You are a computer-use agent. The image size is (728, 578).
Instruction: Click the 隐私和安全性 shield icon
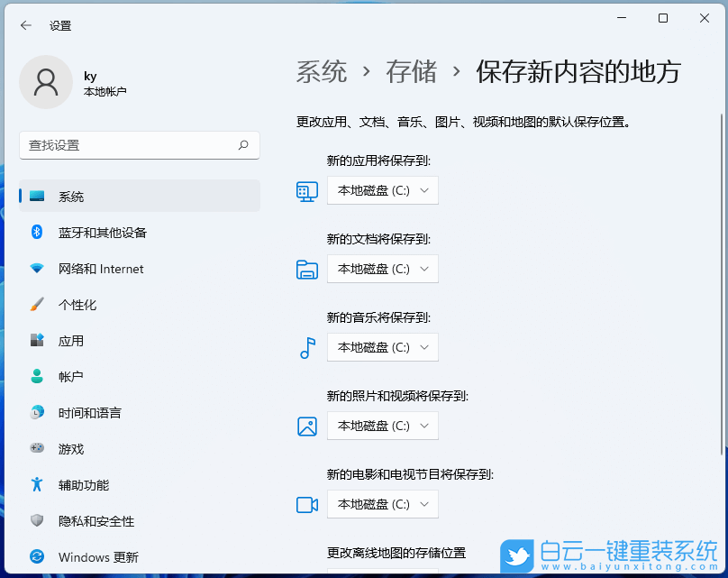click(36, 521)
